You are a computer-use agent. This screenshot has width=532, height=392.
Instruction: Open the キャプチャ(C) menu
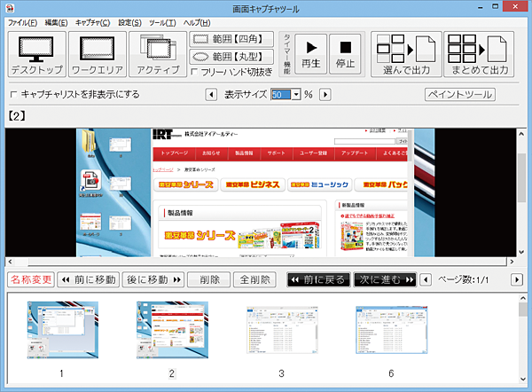point(93,21)
